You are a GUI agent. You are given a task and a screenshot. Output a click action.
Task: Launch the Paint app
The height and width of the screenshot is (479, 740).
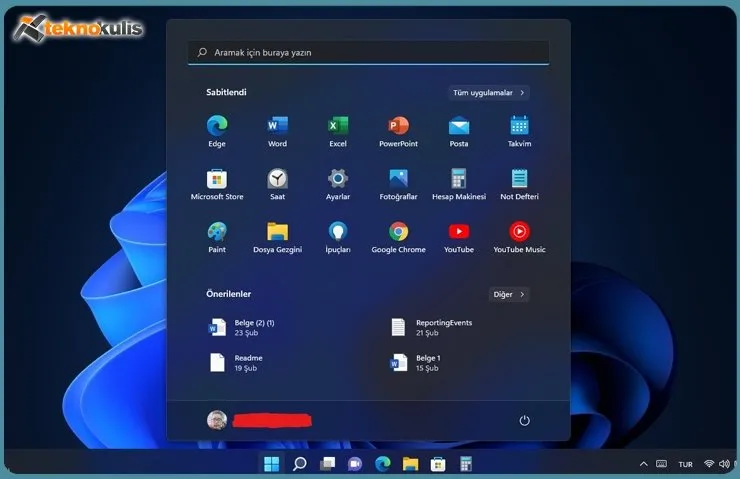(x=217, y=237)
